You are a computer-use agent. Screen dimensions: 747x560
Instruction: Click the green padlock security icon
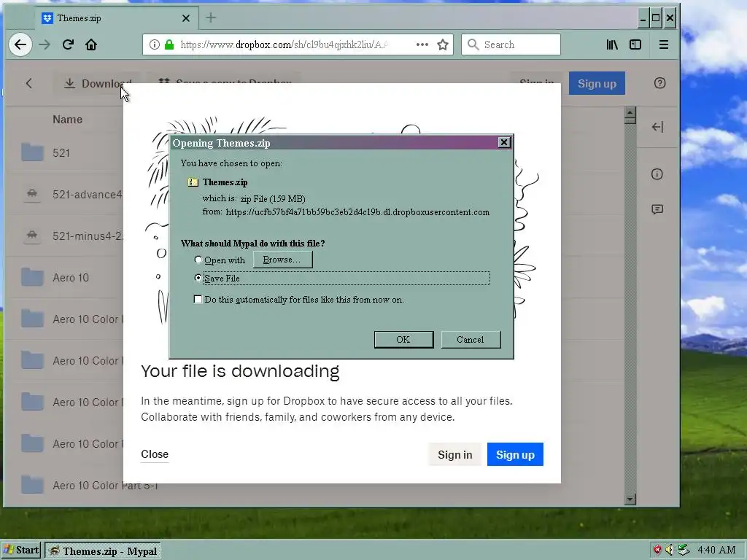pyautogui.click(x=169, y=44)
